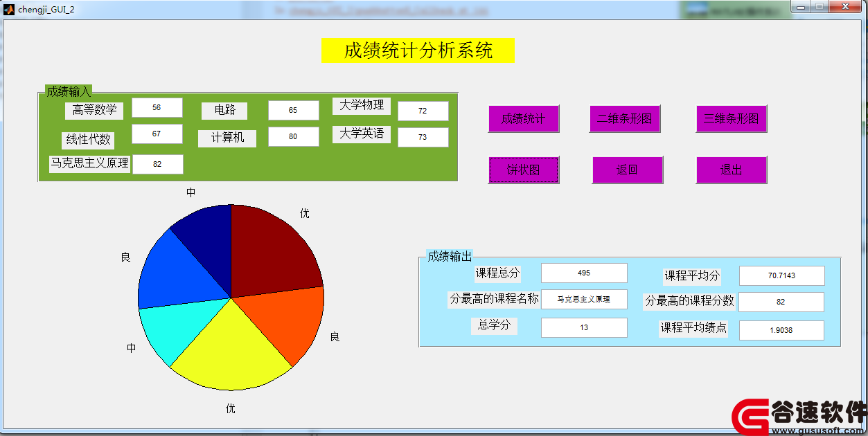The image size is (868, 436).
Task: Select the 课程平均绩点 field showing 1.9038
Action: tap(781, 330)
